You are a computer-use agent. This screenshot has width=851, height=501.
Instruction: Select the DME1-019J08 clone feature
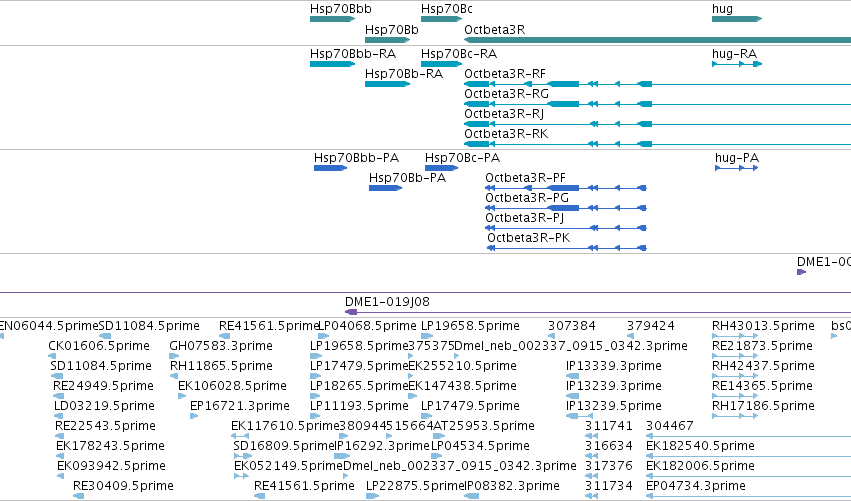click(x=598, y=312)
